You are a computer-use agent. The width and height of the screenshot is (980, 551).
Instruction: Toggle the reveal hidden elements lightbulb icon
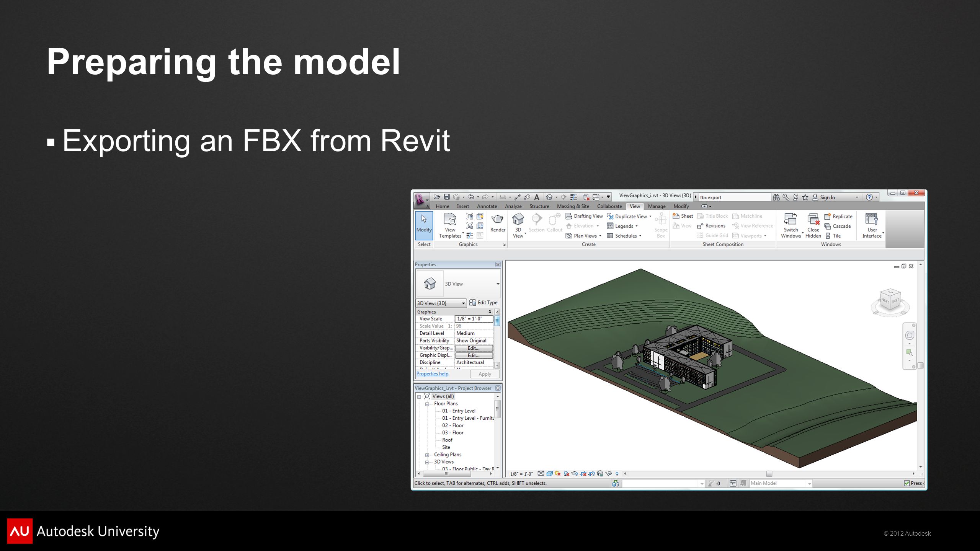coord(617,474)
